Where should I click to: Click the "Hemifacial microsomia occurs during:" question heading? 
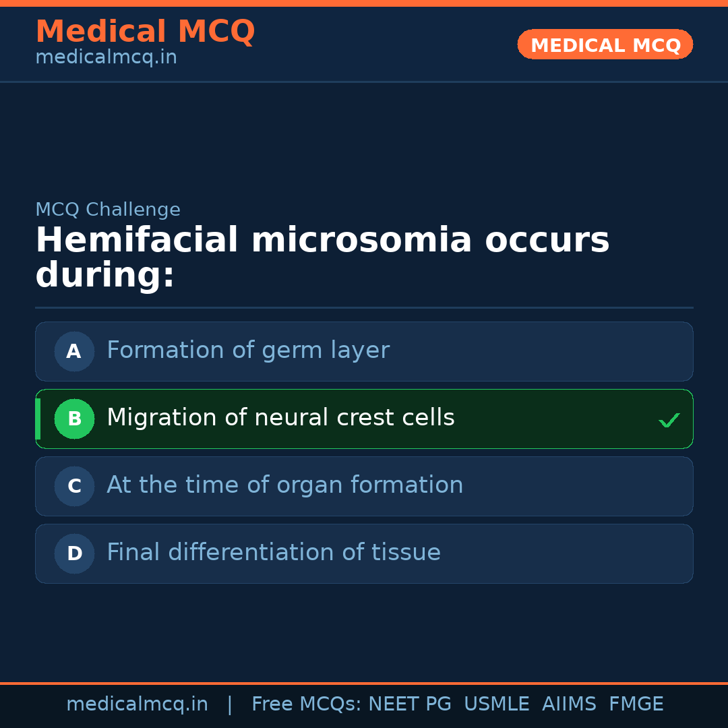pos(322,258)
